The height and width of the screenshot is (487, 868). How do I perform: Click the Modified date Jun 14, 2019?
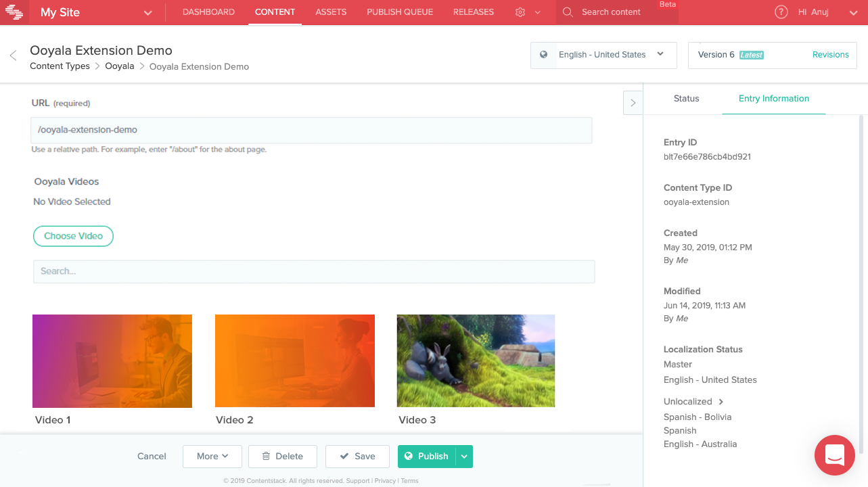click(x=704, y=306)
